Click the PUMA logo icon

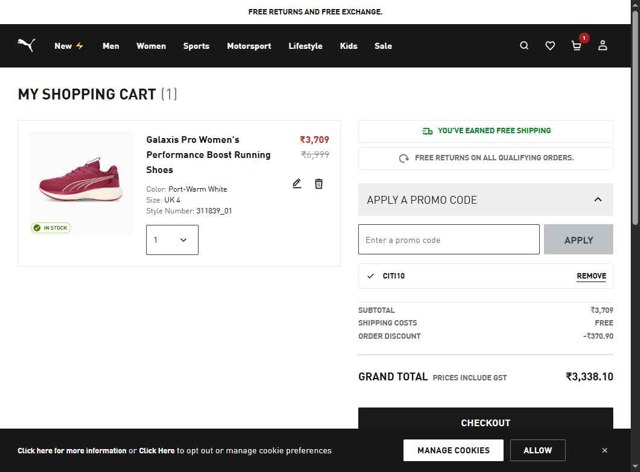(26, 45)
